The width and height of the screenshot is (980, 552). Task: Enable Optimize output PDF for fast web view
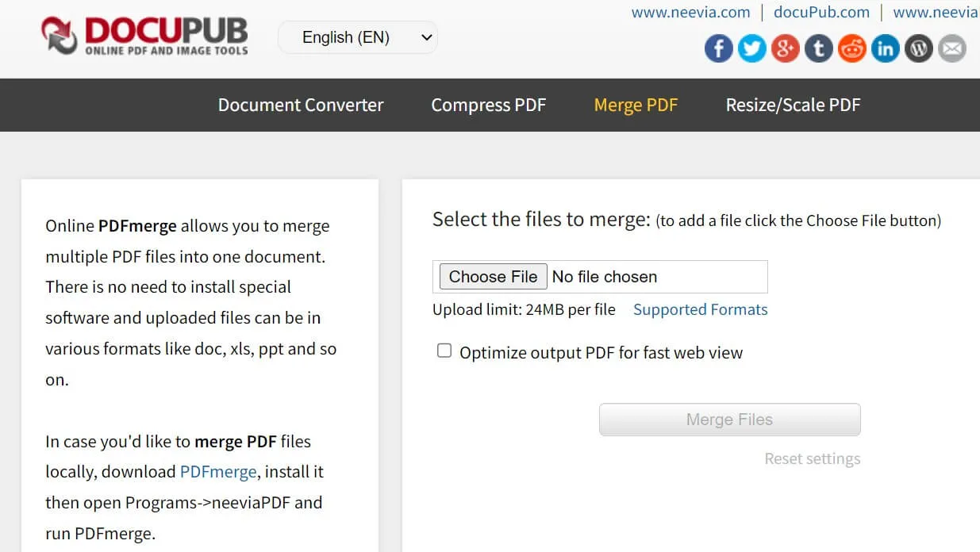click(x=444, y=350)
